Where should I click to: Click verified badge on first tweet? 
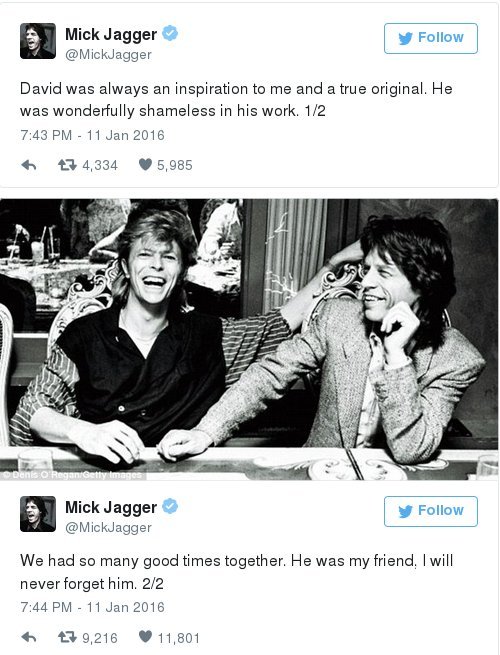tap(170, 33)
